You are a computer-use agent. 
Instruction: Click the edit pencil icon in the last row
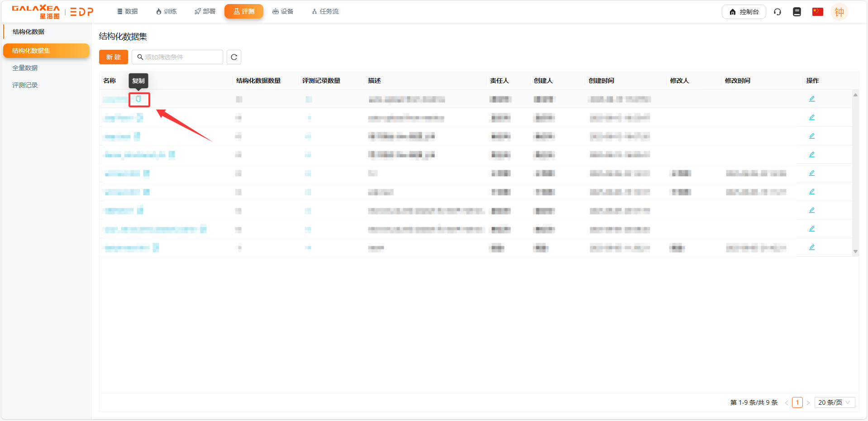812,247
